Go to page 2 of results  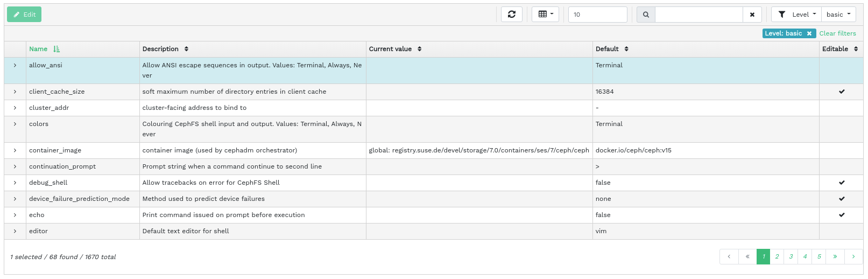(777, 256)
